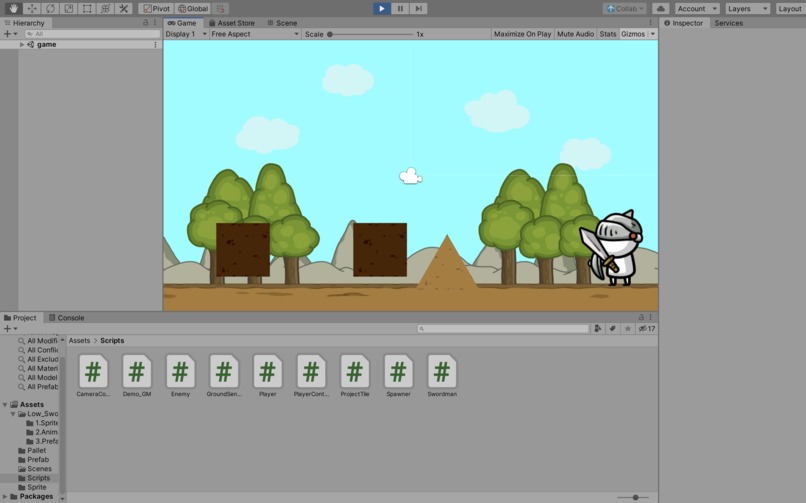Select the Rotate tool

click(50, 8)
